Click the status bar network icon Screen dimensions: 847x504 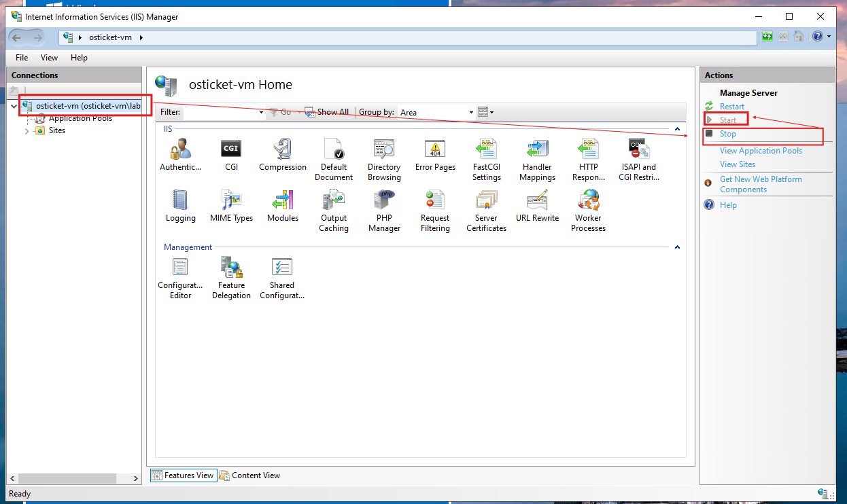click(822, 494)
